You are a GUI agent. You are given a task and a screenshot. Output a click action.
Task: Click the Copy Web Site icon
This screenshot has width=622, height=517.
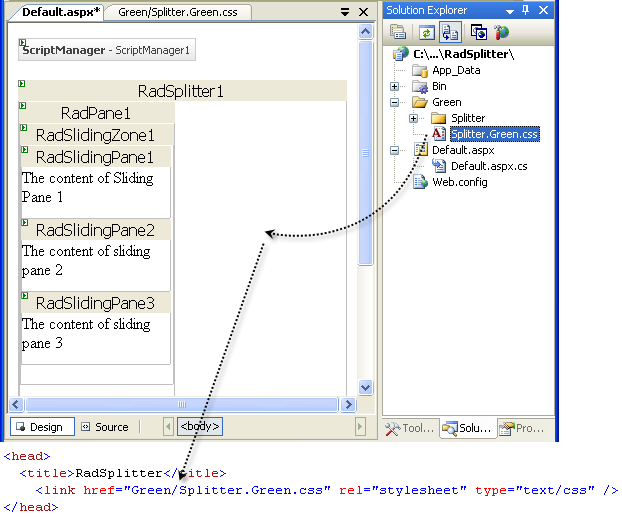(x=479, y=33)
